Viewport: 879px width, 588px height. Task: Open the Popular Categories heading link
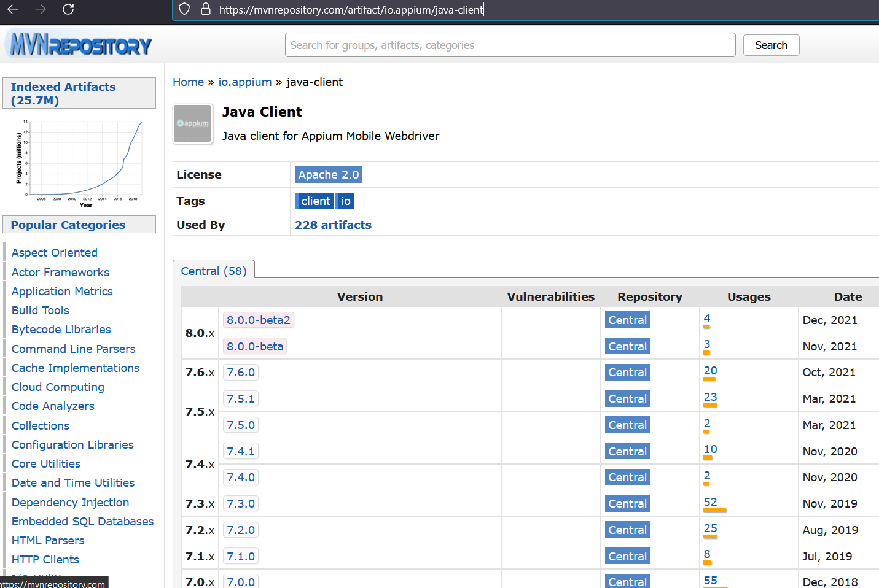point(68,225)
